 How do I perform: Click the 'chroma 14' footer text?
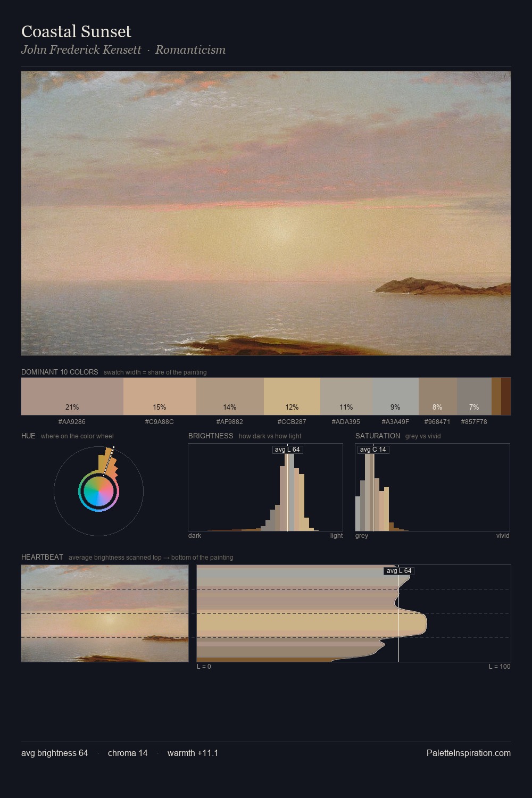tap(128, 753)
